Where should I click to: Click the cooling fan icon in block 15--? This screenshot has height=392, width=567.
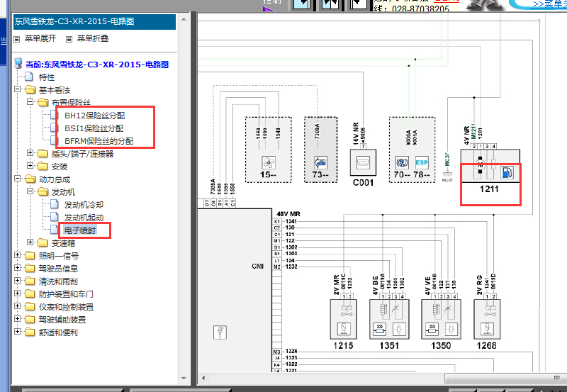(269, 162)
